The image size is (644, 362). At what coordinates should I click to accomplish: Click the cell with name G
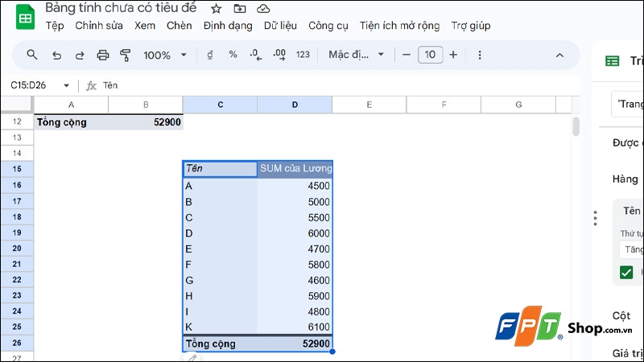coord(220,280)
